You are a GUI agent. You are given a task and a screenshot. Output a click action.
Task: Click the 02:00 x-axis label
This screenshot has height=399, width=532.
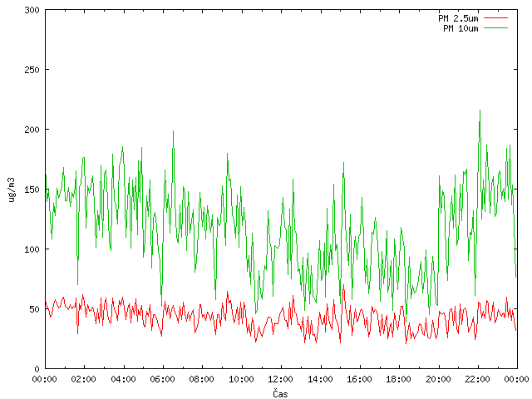tap(84, 379)
